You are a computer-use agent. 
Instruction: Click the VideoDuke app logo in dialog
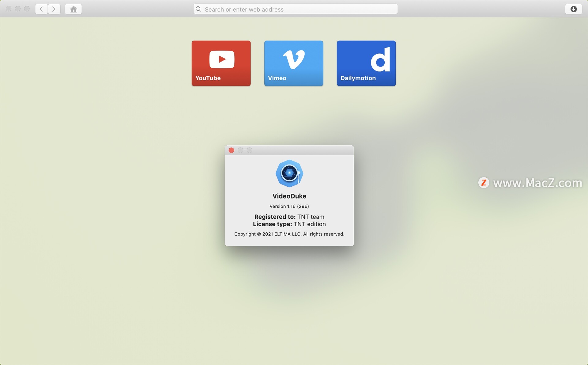coord(289,173)
